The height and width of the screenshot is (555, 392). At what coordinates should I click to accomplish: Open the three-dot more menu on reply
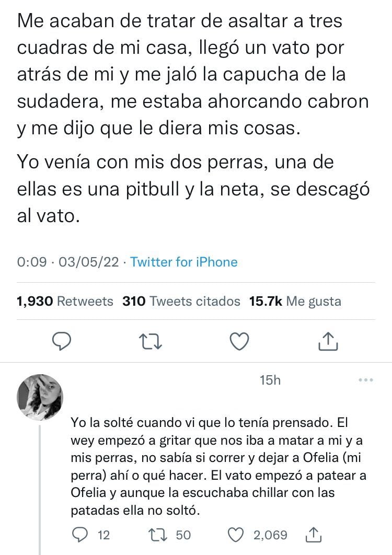tap(366, 380)
